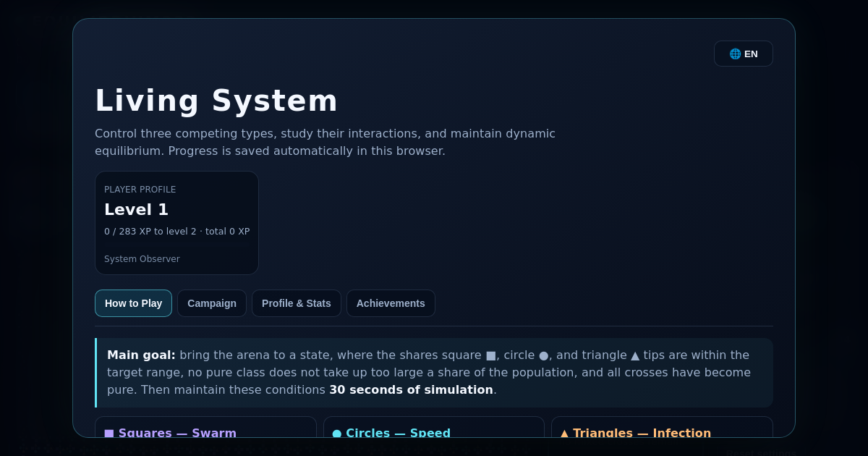This screenshot has width=868, height=456.
Task: Click the orange triangle icon beside Triangles — Infection
Action: click(564, 434)
